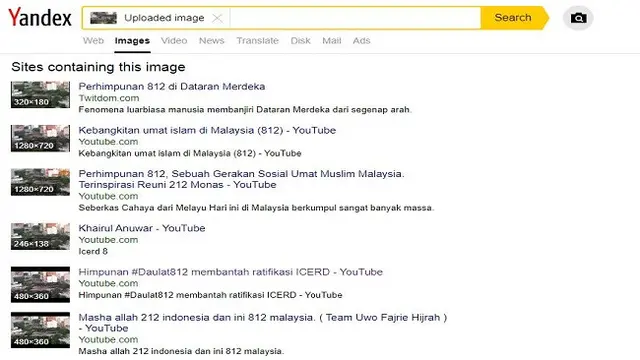Open the News tab
Screen dimensions: 640x360
pos(211,41)
